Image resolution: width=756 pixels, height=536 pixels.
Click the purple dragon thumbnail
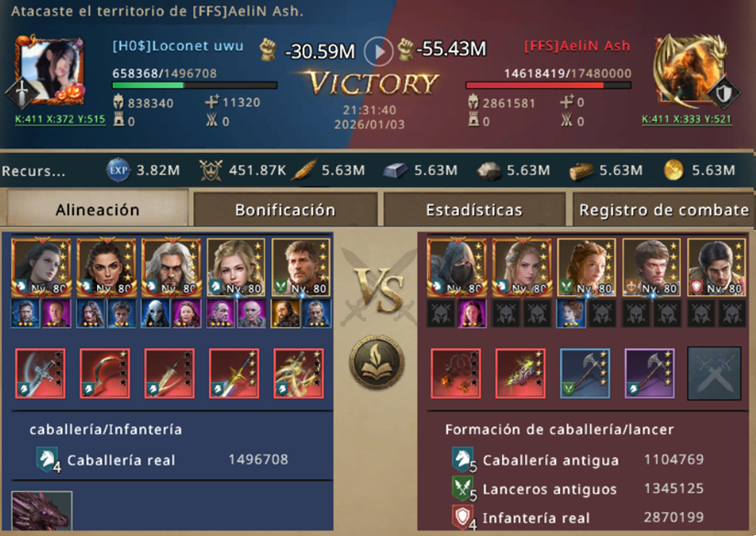[x=42, y=511]
